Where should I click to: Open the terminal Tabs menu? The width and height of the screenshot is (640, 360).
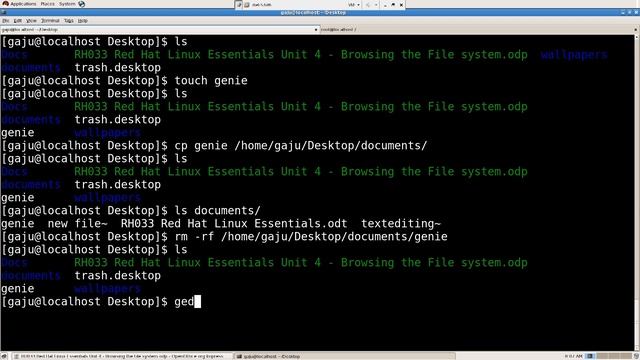[69, 20]
